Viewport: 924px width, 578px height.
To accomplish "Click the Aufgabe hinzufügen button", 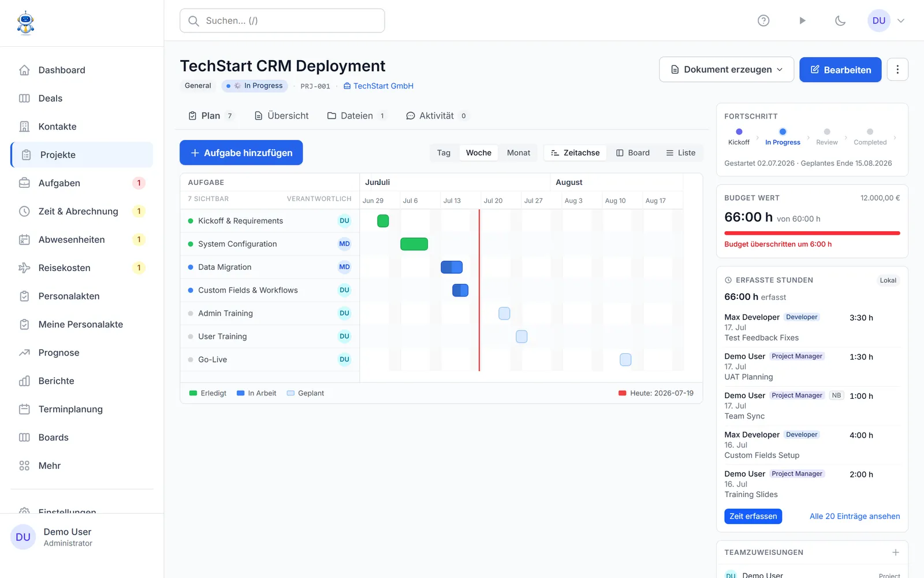I will tap(241, 153).
